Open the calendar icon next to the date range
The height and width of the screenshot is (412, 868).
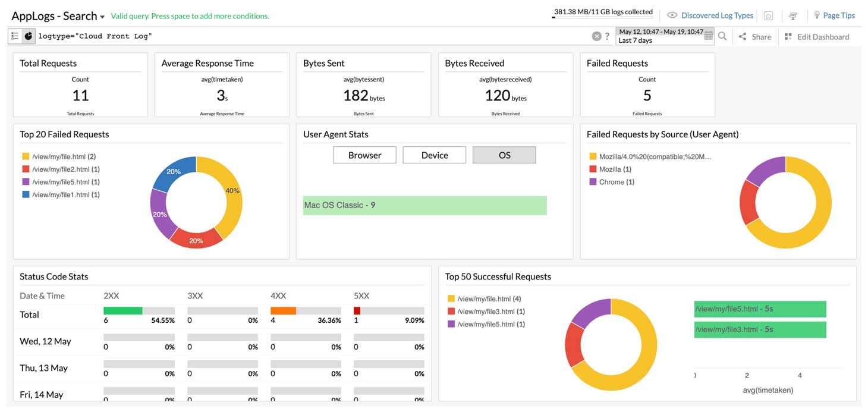[x=707, y=36]
